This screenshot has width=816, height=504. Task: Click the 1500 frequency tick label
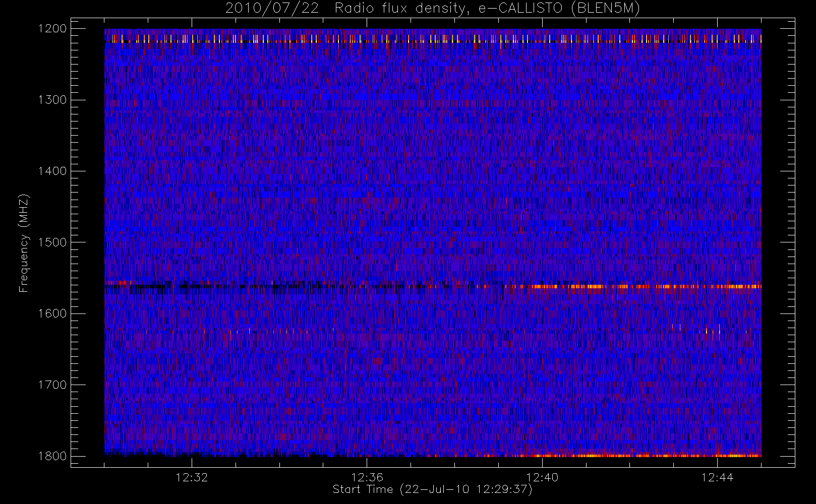(52, 242)
